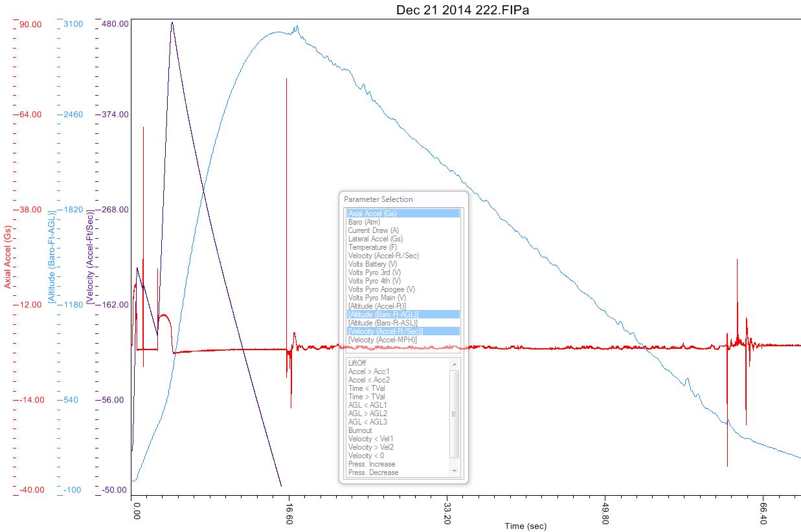Viewport: 801px width, 532px height.
Task: Select the Velocity < 0 event
Action: (x=365, y=456)
